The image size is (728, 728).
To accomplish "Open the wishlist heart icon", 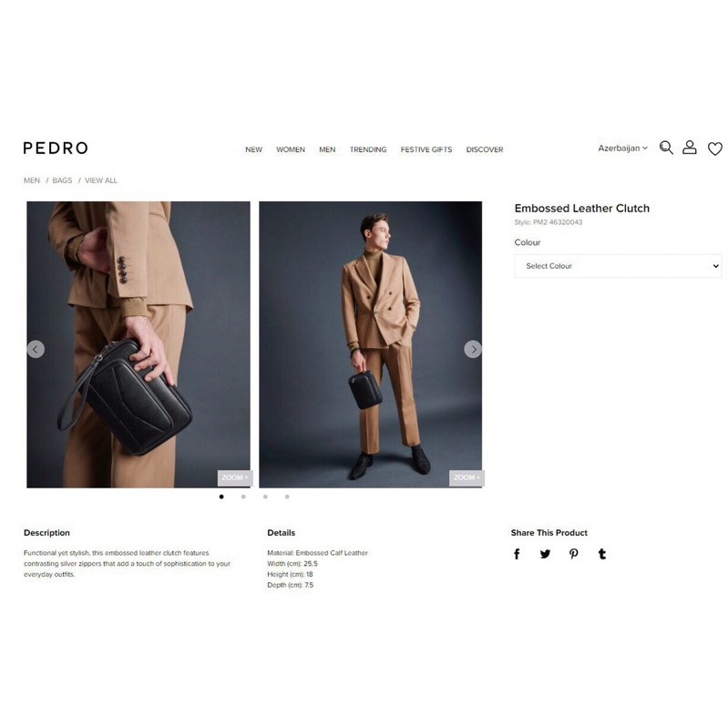I will point(715,149).
